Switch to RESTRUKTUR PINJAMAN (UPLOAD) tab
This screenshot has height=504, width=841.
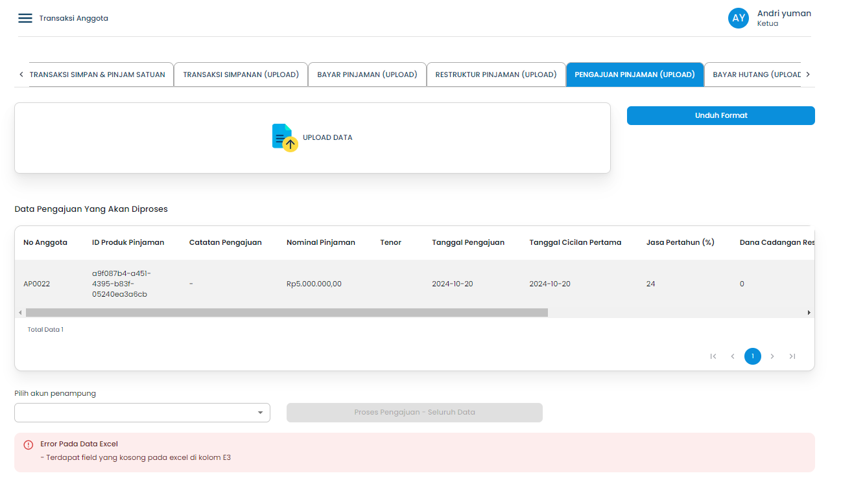click(496, 74)
